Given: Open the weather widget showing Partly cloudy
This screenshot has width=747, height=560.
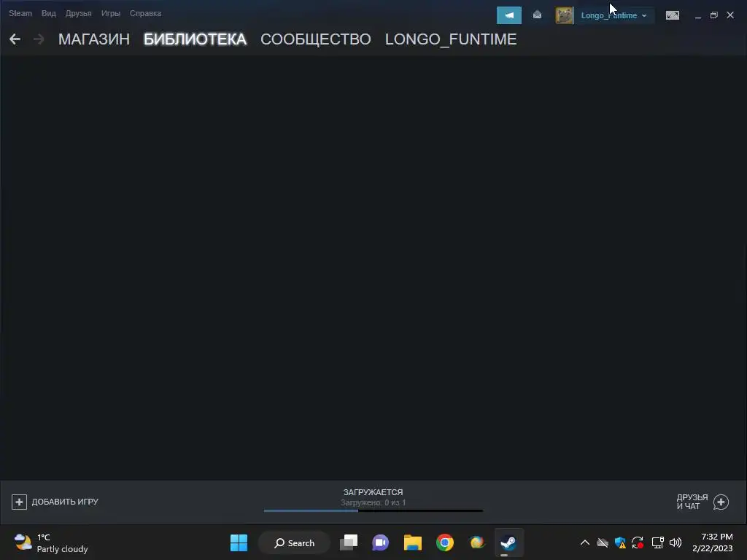Looking at the screenshot, I should (x=50, y=542).
